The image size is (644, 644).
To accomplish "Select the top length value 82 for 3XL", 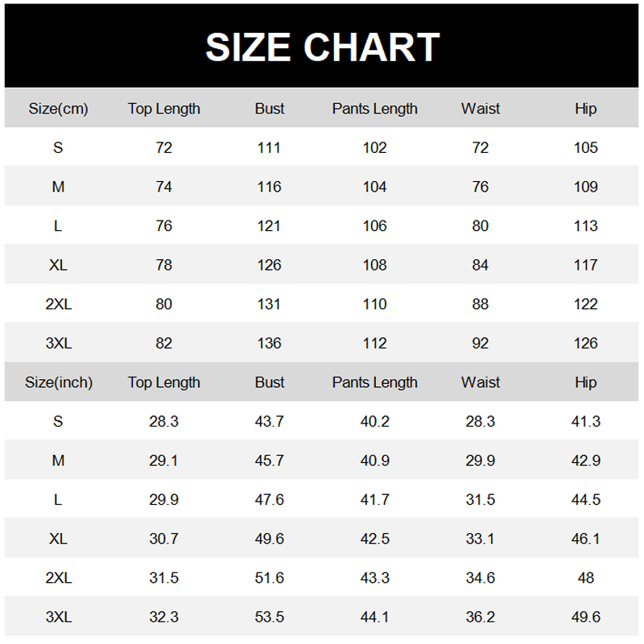I will [x=163, y=343].
